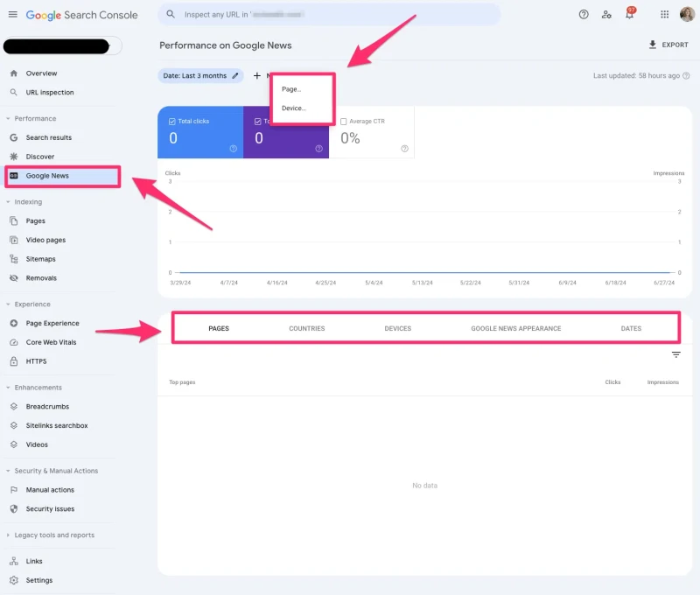Click the search magnifier icon in URL bar
This screenshot has width=700, height=595.
click(x=171, y=14)
